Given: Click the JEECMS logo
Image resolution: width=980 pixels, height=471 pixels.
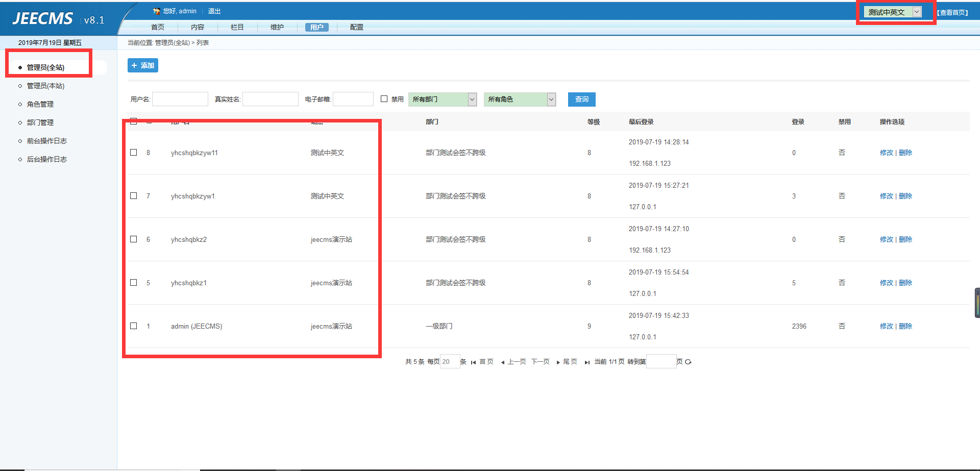Looking at the screenshot, I should click(x=43, y=18).
